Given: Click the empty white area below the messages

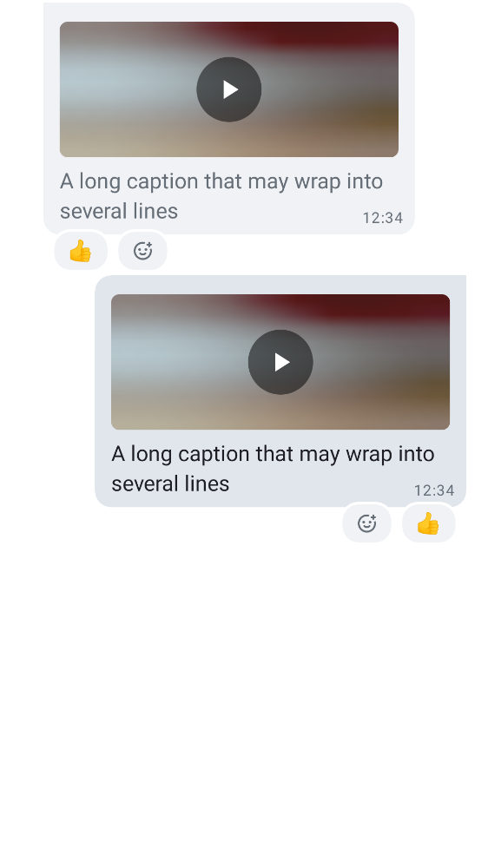Looking at the screenshot, I should tap(244, 703).
